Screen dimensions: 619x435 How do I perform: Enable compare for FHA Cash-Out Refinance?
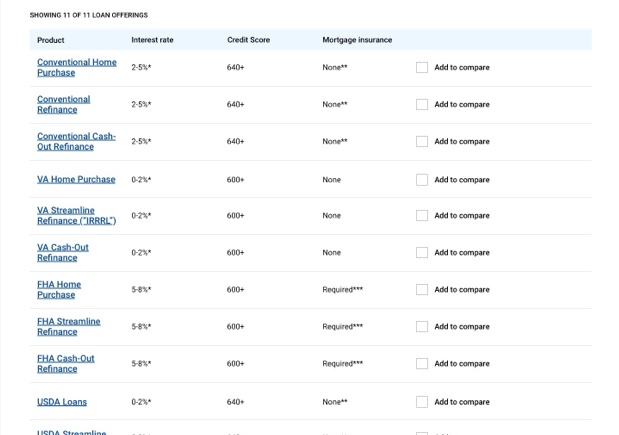pyautogui.click(x=422, y=364)
